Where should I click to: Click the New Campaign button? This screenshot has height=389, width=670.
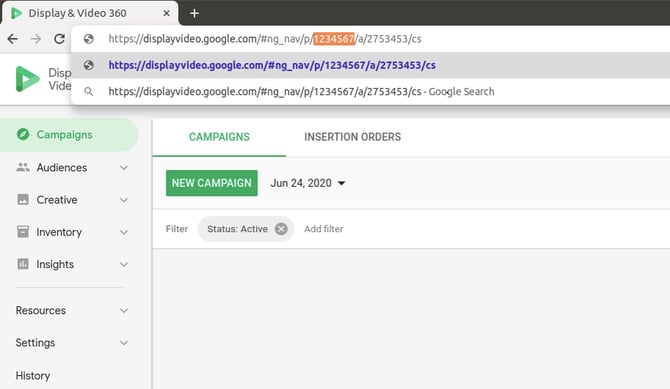[x=212, y=183]
